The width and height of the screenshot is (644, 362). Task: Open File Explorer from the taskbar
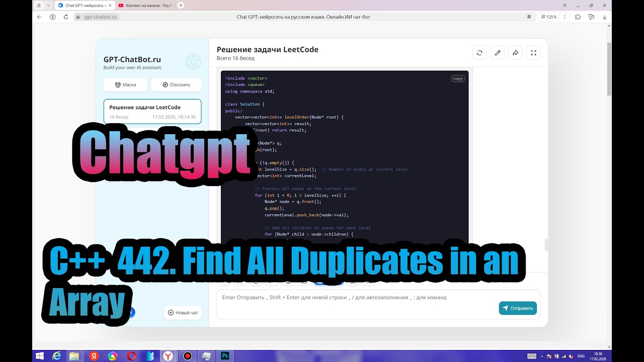point(74,356)
